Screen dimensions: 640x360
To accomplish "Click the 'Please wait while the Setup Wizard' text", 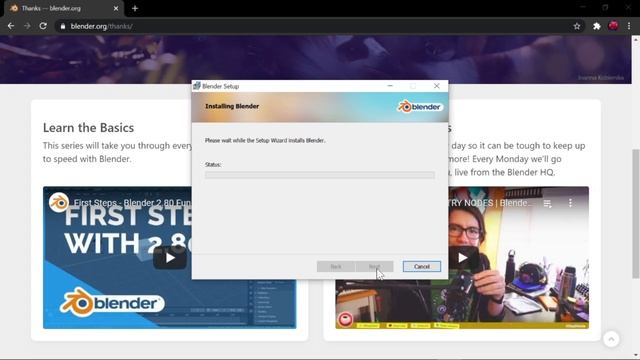I will point(265,140).
